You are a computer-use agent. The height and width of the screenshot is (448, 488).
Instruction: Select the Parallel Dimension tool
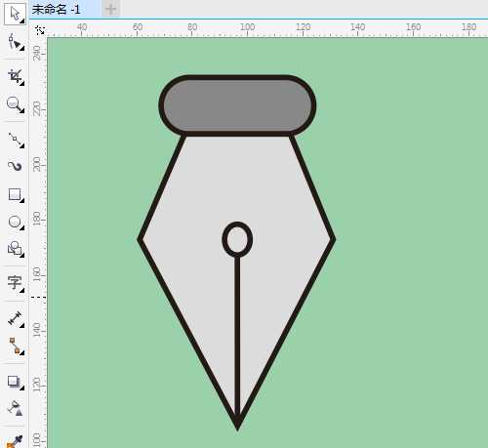[15, 318]
